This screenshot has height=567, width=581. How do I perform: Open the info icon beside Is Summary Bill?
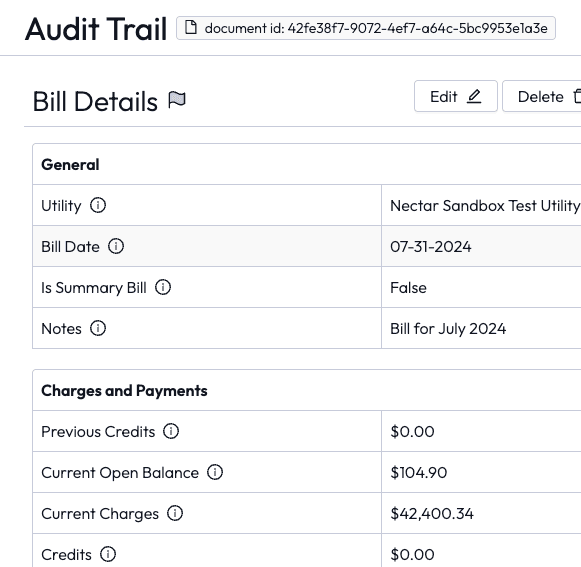pos(163,287)
